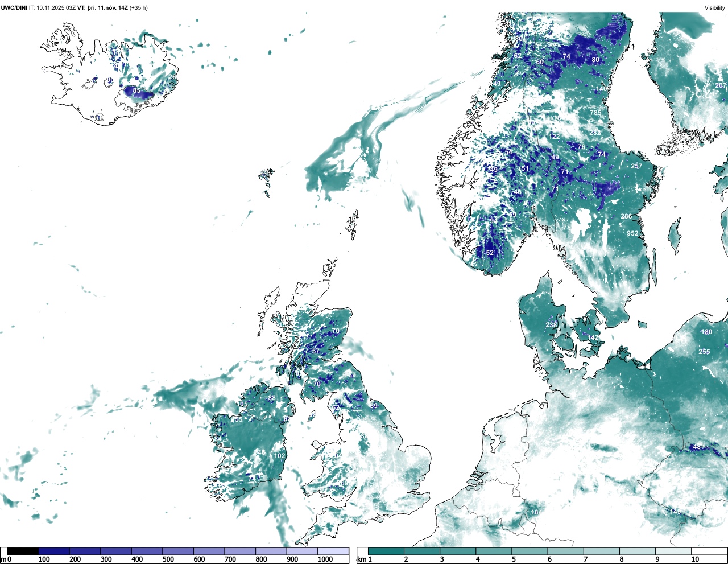This screenshot has height=564, width=728.
Task: Click the 500–600 m legend swatch
Action: [x=178, y=551]
